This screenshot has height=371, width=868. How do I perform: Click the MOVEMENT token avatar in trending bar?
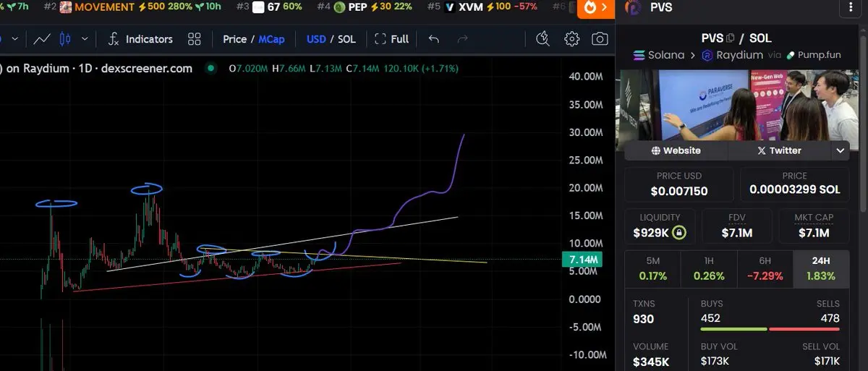tap(66, 7)
